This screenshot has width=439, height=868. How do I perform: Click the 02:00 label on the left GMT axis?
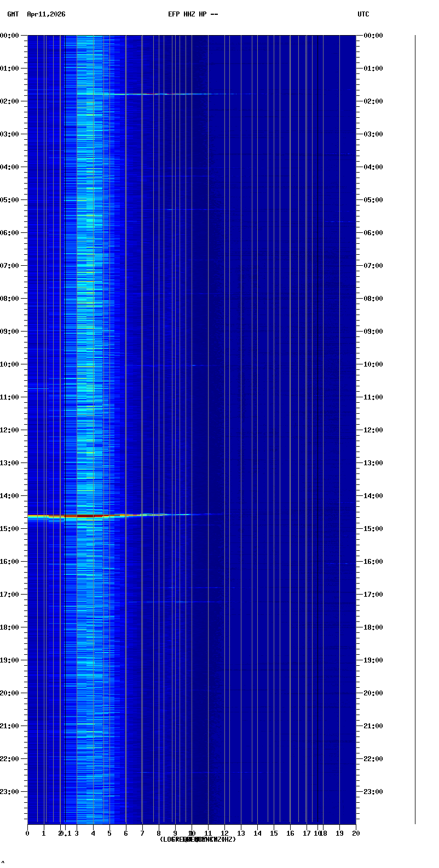point(10,101)
